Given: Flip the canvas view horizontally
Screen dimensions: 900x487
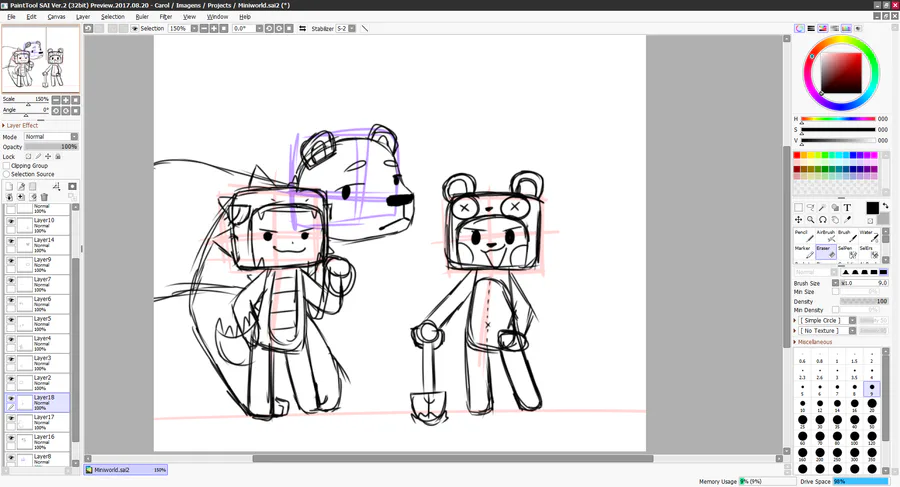Looking at the screenshot, I should pos(302,28).
